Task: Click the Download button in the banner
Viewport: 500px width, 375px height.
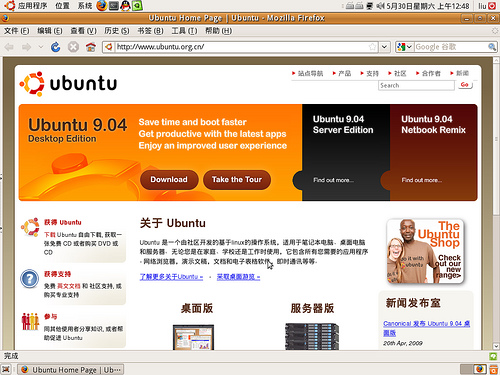Action: [169, 180]
